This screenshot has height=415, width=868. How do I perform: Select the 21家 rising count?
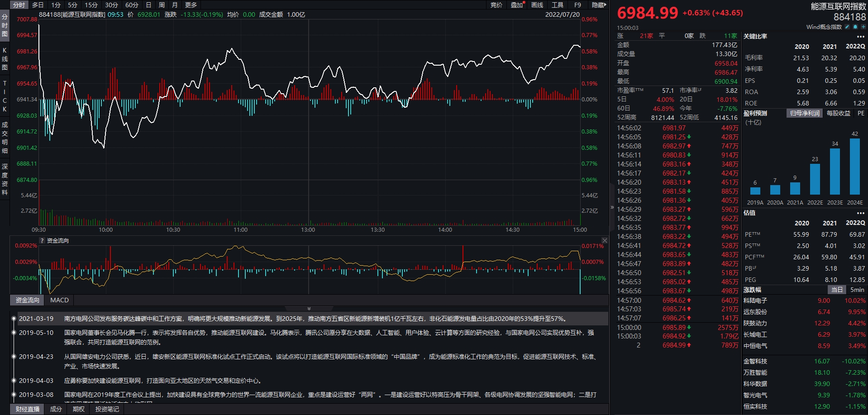coord(646,36)
